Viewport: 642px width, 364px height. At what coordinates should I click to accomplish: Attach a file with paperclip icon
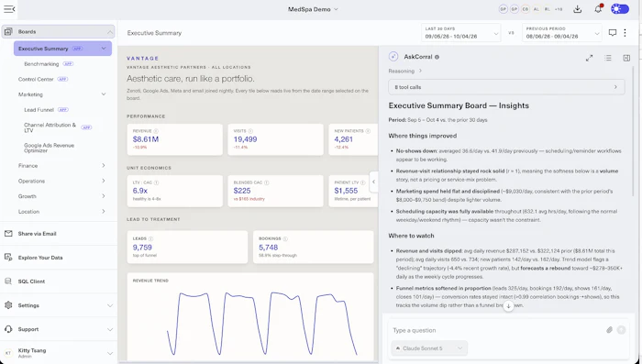(609, 330)
